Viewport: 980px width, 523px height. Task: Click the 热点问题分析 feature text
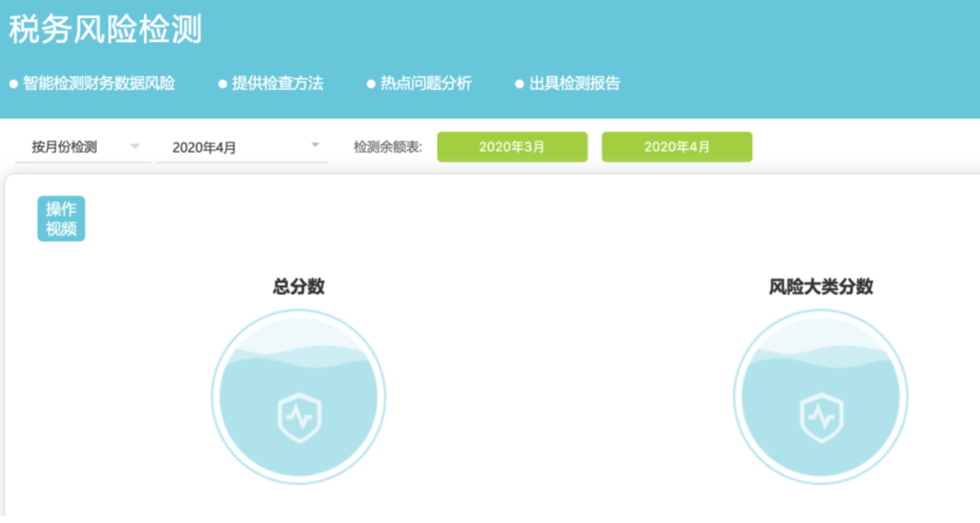(426, 84)
